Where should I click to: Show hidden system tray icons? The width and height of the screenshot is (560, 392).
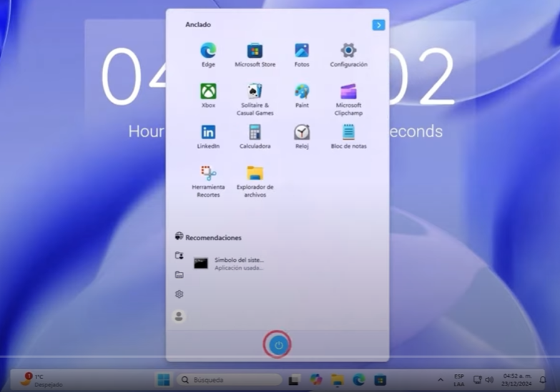click(441, 381)
